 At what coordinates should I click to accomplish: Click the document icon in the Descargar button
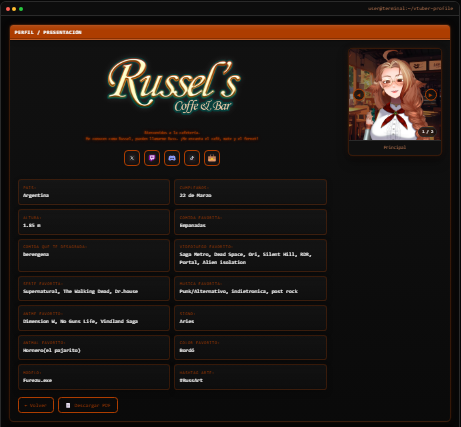pyautogui.click(x=68, y=405)
